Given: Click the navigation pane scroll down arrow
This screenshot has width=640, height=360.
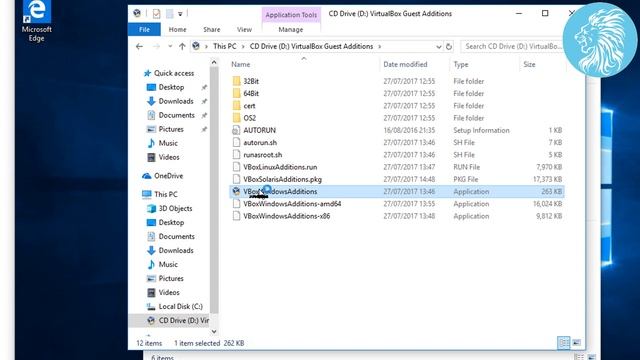Looking at the screenshot, I should pyautogui.click(x=214, y=331).
